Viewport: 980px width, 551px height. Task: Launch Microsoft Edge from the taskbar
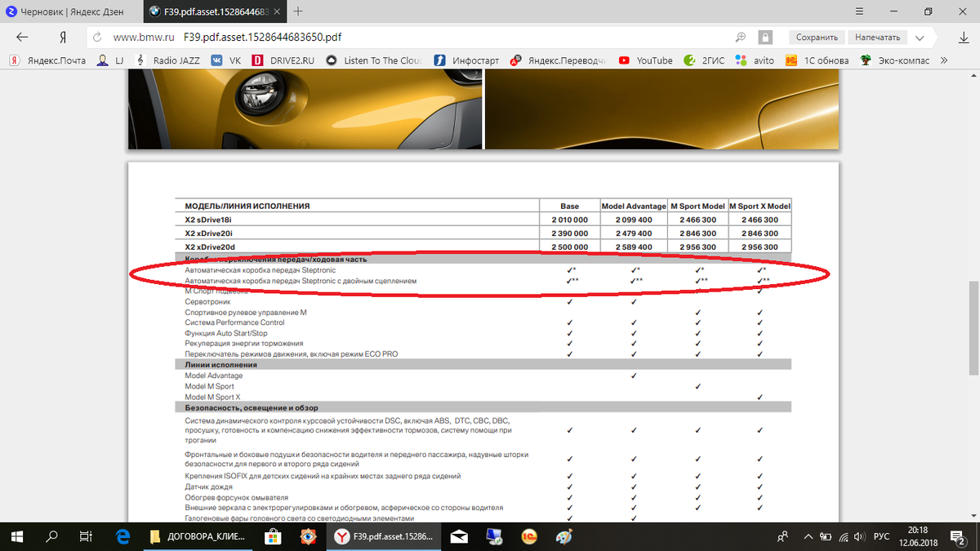pyautogui.click(x=123, y=536)
